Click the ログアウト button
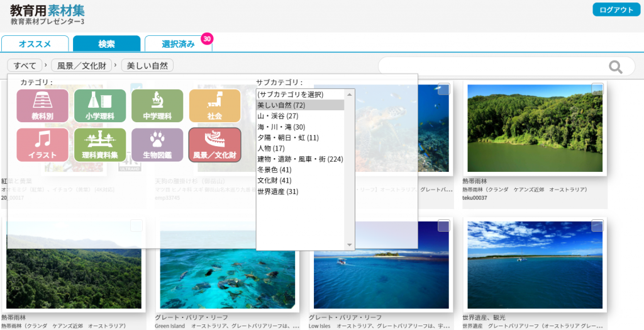The image size is (644, 330). [x=616, y=10]
